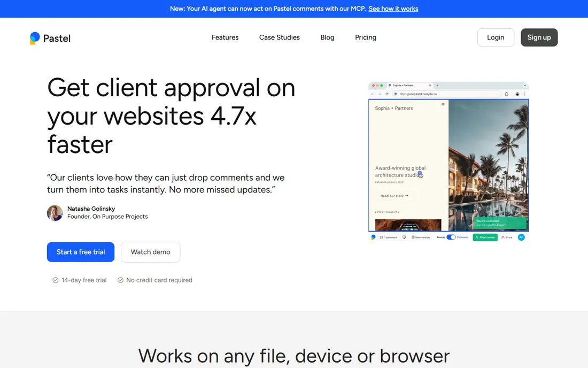Screen dimensions: 588x368
Task: Follow the See how it works link
Action: (x=393, y=9)
